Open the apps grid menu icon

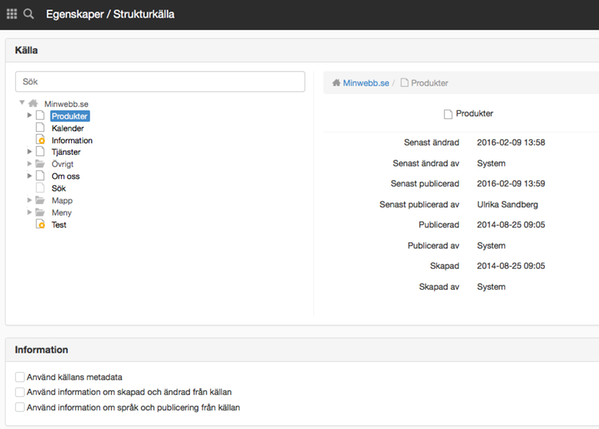click(12, 14)
